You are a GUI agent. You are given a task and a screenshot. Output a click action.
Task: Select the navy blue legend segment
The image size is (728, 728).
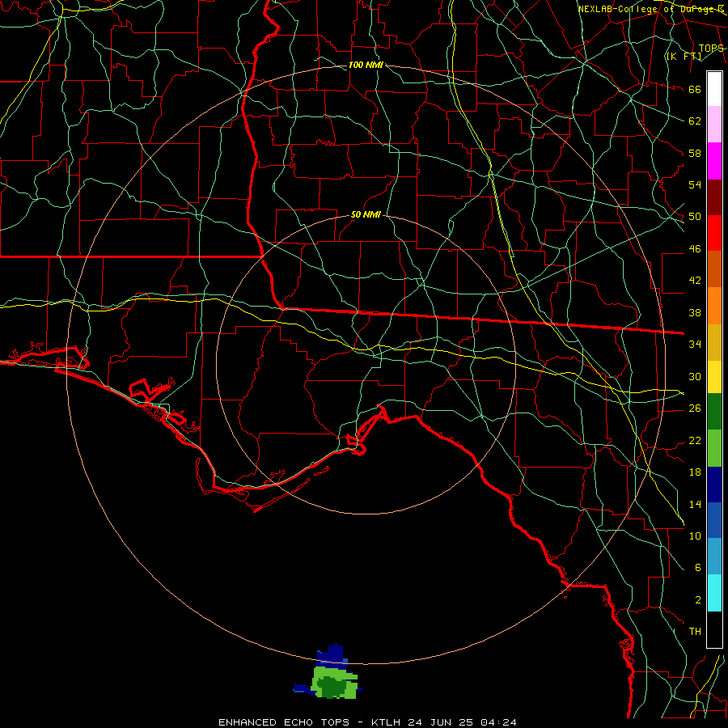[x=714, y=485]
